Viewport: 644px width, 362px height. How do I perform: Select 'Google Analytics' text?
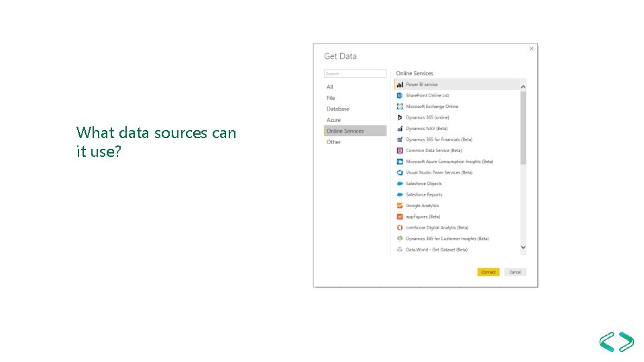click(422, 206)
